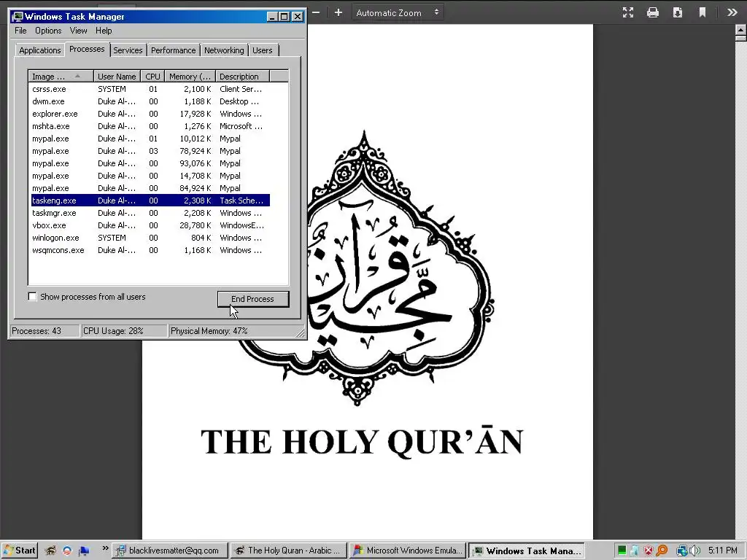The height and width of the screenshot is (560, 747).
Task: Select the wsqmcons.exe process row
Action: 150,250
